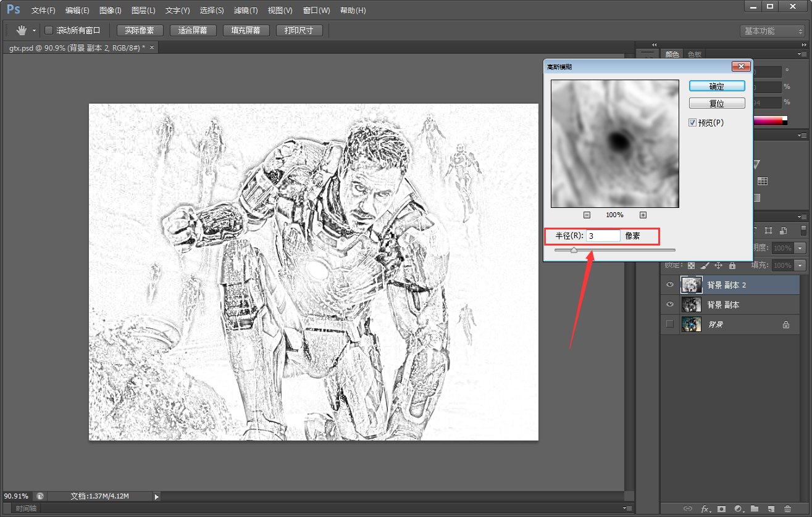Click the 填充屏幕 button
Viewport: 812px width, 517px height.
[x=246, y=30]
